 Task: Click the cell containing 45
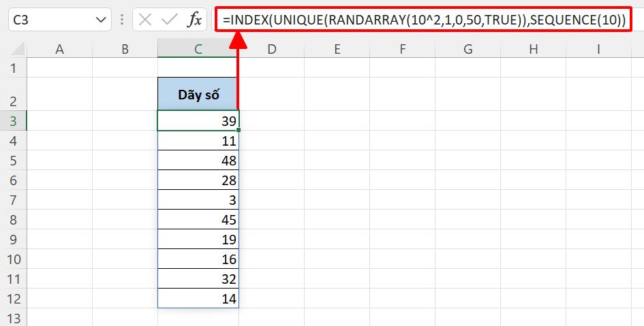click(x=198, y=219)
